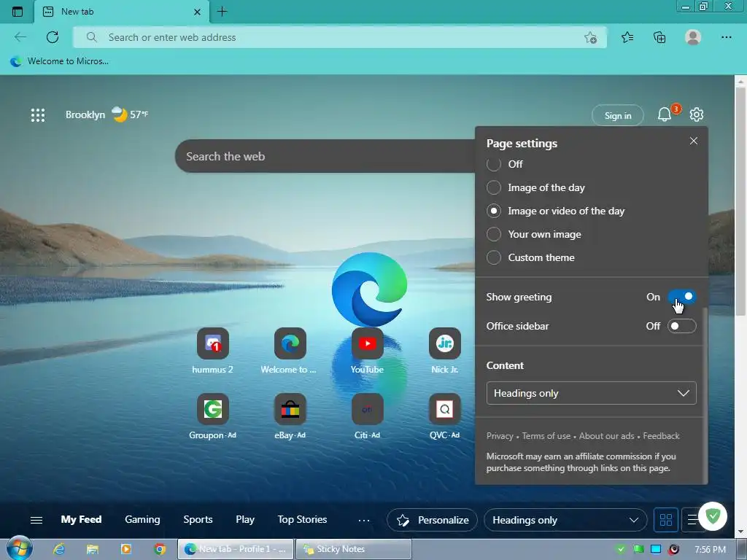This screenshot has width=747, height=560.
Task: Switch to the Play tab
Action: click(245, 519)
